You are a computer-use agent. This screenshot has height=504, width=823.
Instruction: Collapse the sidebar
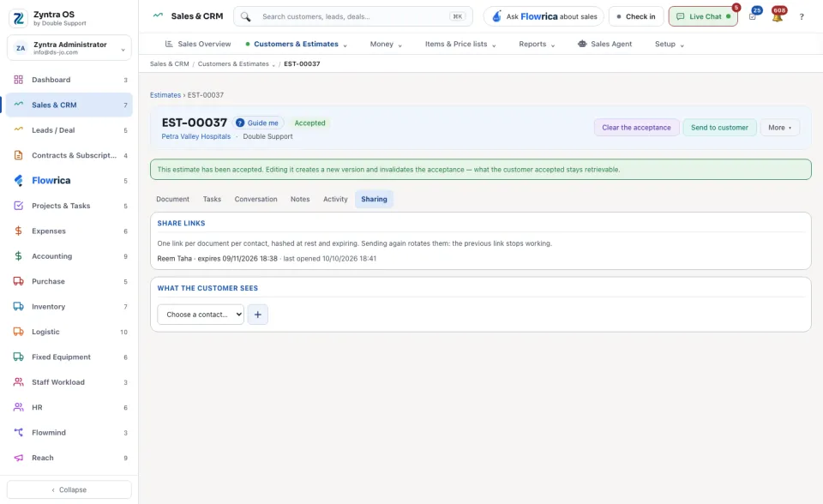(x=69, y=489)
